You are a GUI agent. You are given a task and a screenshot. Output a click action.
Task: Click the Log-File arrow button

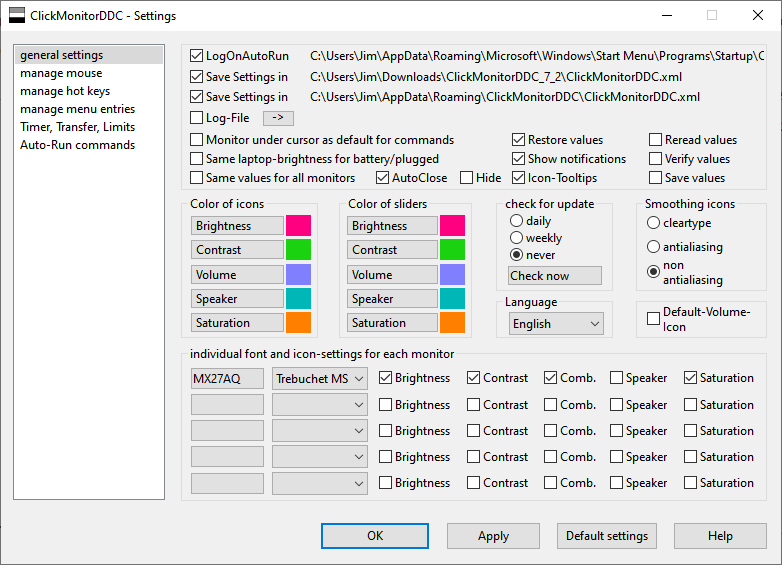[x=278, y=118]
